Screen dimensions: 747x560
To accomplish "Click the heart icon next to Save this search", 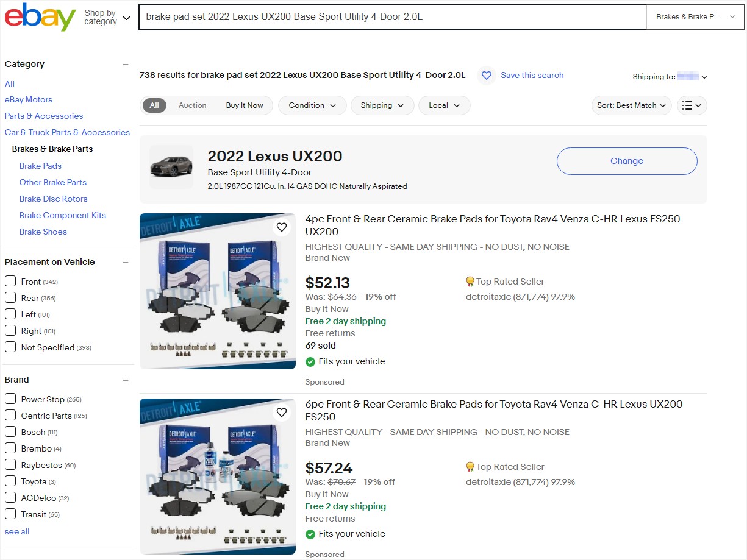I will (486, 76).
